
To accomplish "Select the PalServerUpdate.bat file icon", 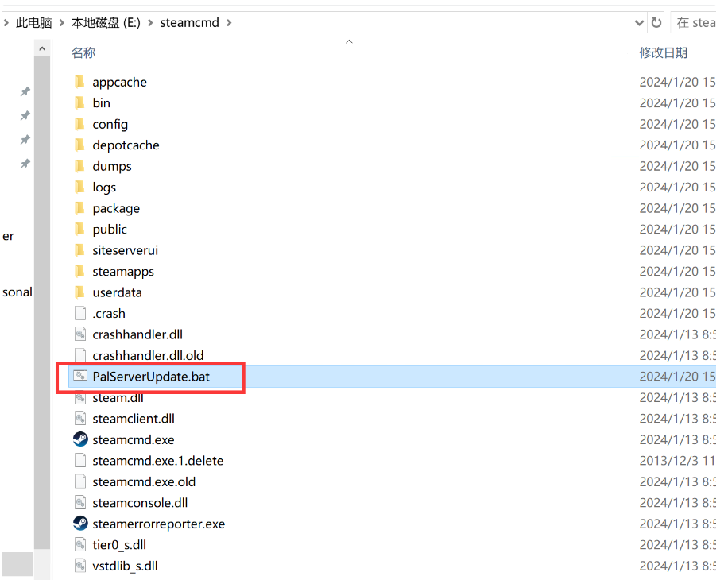I will click(79, 377).
